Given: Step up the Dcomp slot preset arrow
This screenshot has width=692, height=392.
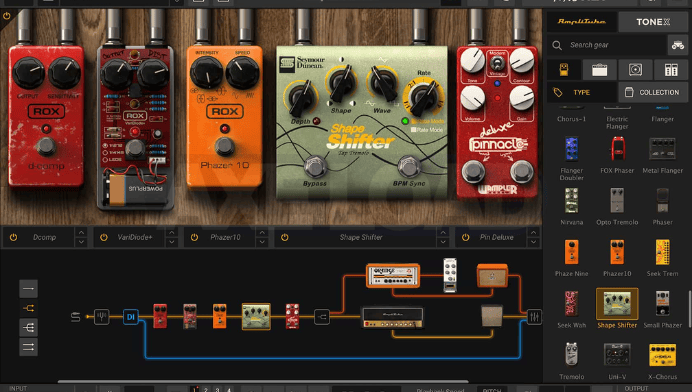Looking at the screenshot, I should pos(81,233).
